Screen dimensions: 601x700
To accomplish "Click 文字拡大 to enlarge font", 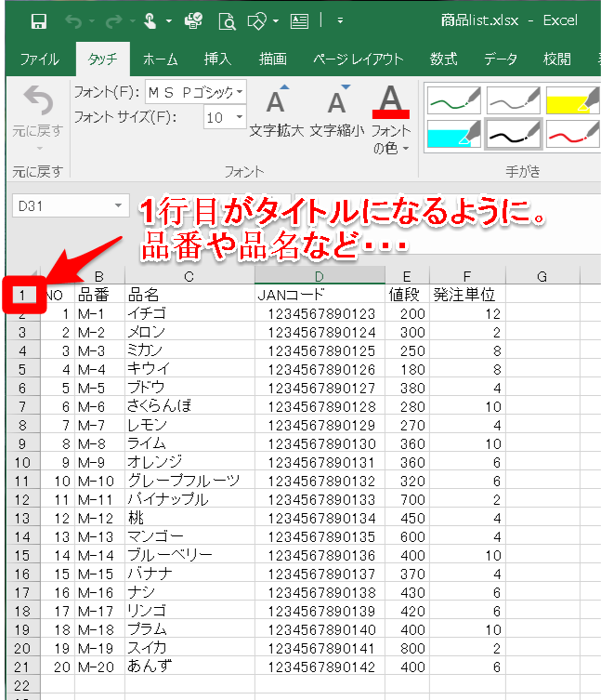I will click(x=277, y=111).
